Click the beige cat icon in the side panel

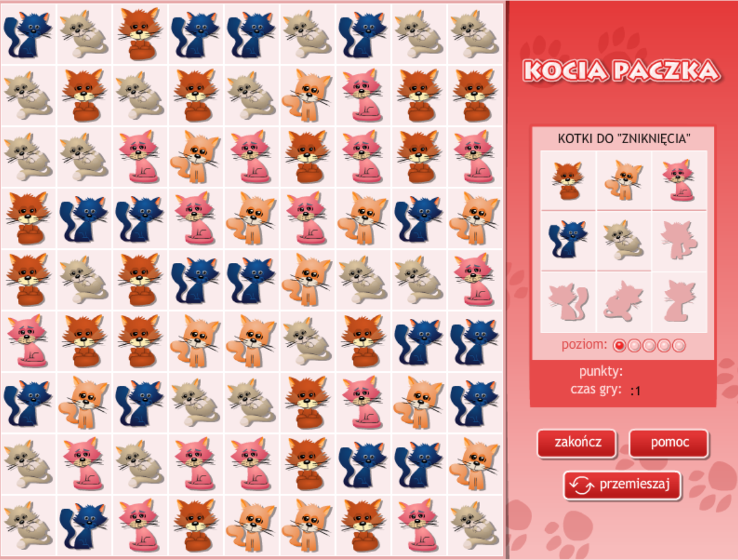point(624,240)
